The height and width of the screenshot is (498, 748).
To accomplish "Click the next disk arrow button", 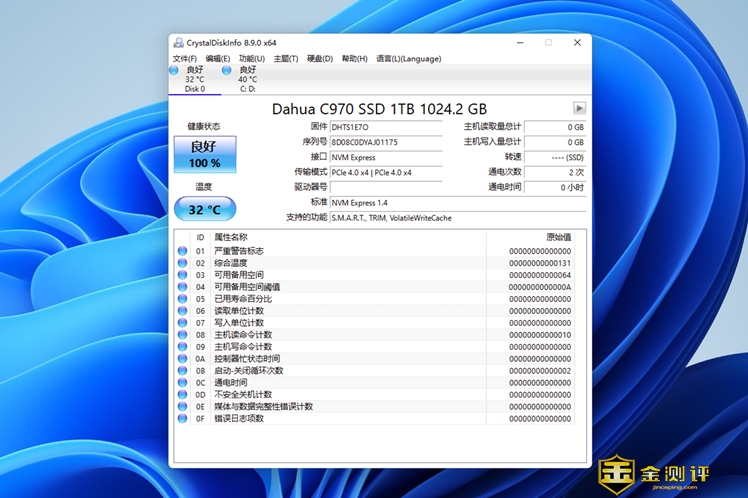I will [579, 108].
